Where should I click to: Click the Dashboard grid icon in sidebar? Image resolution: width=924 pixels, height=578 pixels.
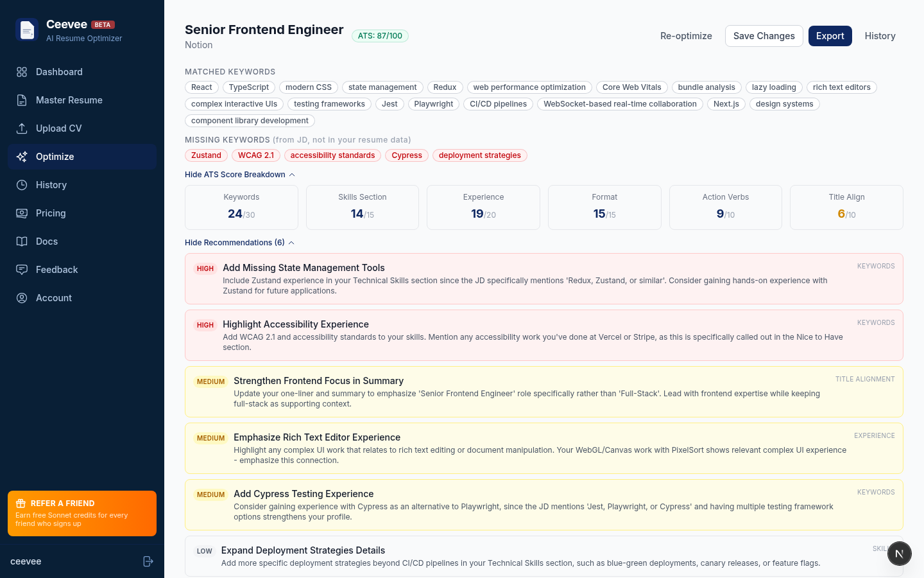click(x=22, y=72)
